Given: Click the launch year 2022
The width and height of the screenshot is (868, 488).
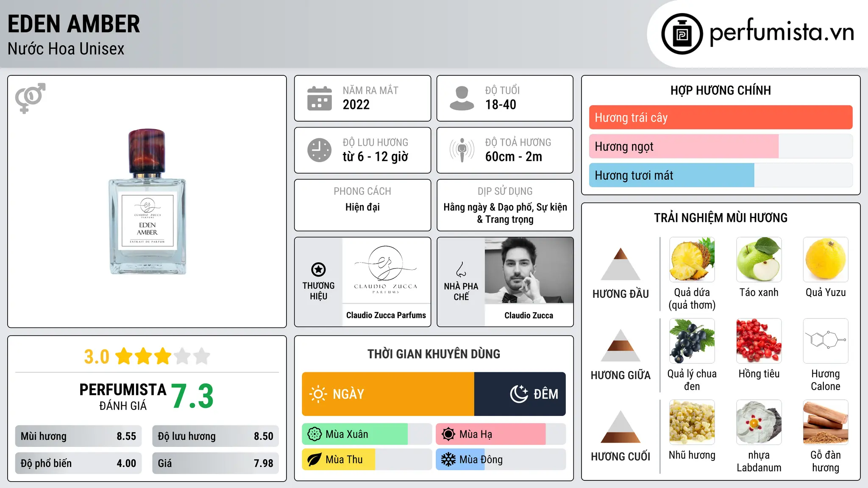Looking at the screenshot, I should (x=356, y=105).
